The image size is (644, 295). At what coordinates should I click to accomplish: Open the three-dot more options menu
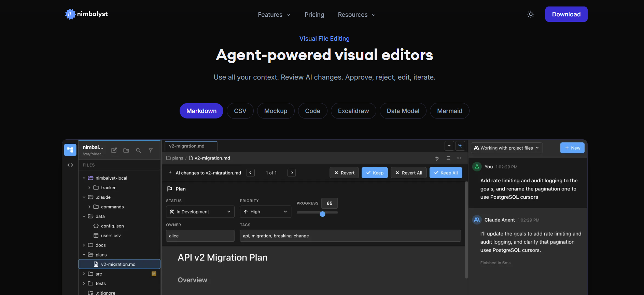[459, 158]
